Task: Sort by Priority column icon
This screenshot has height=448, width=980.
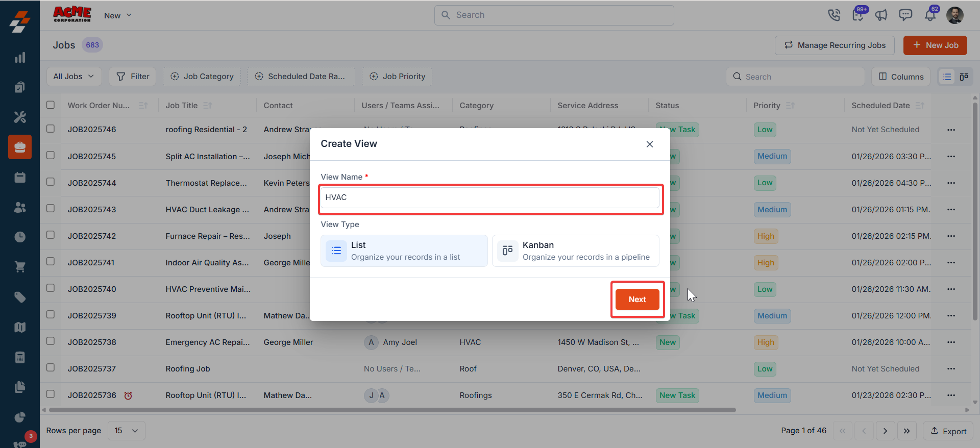Action: 790,106
